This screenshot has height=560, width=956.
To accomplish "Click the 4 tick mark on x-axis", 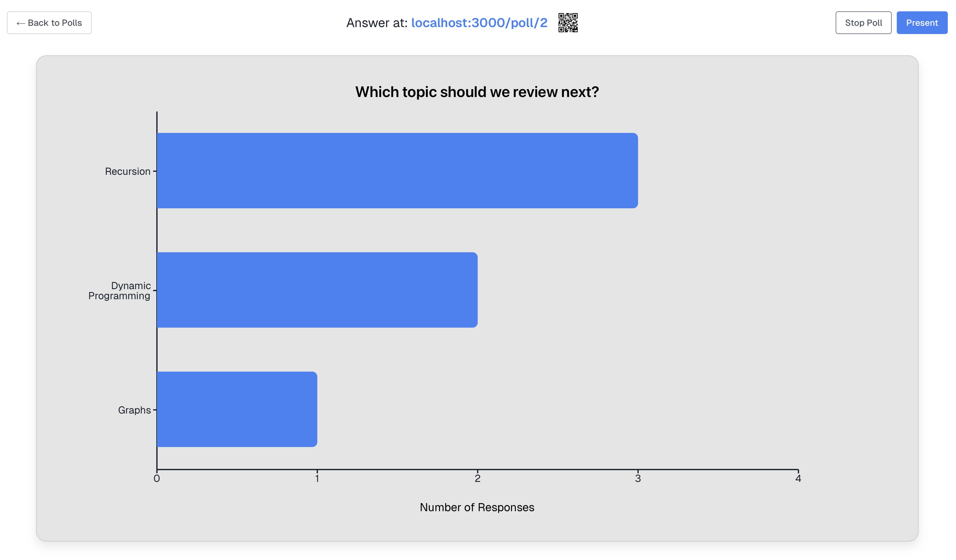I will tap(798, 478).
